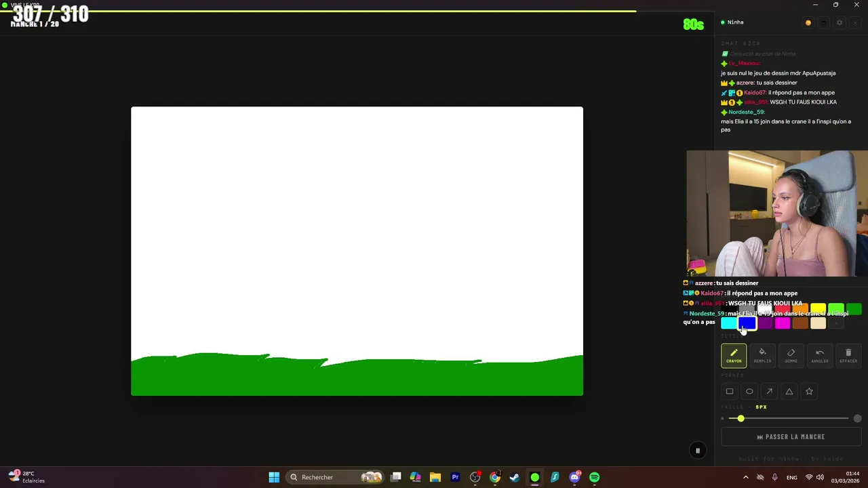The image size is (868, 488).
Task: Click the Effacer trash tool
Action: (848, 356)
